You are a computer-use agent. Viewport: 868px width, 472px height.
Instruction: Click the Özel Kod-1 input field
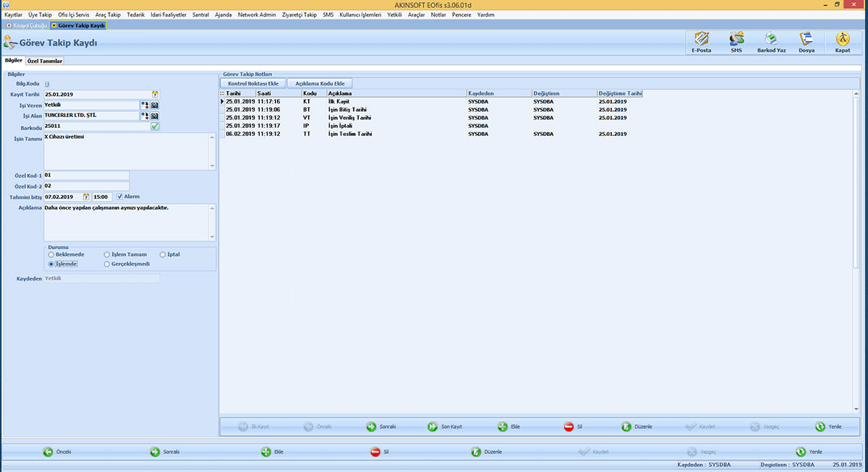tap(86, 175)
